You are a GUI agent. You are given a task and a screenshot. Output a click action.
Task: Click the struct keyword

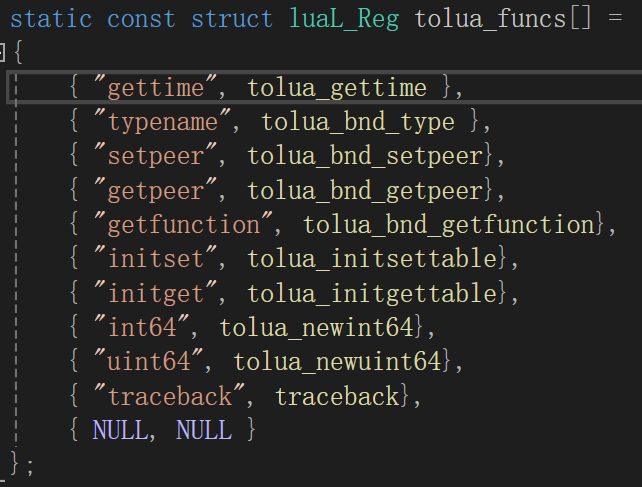[x=232, y=19]
